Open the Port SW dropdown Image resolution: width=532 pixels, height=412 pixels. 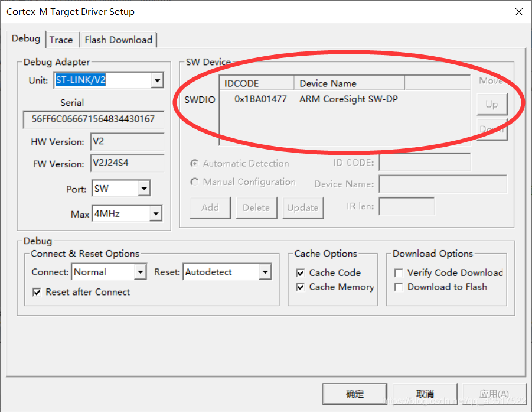click(144, 189)
